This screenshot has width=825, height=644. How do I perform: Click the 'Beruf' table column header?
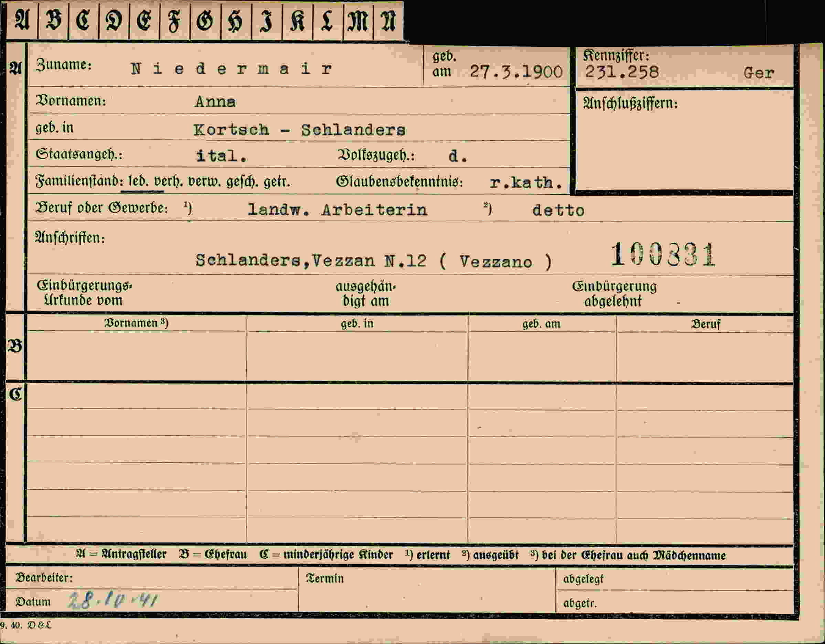pos(705,324)
